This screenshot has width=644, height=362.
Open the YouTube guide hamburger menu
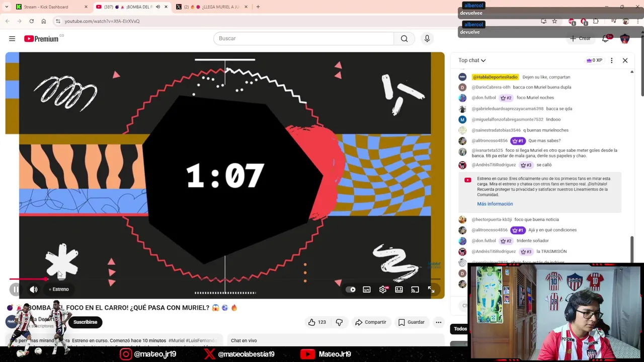12,39
